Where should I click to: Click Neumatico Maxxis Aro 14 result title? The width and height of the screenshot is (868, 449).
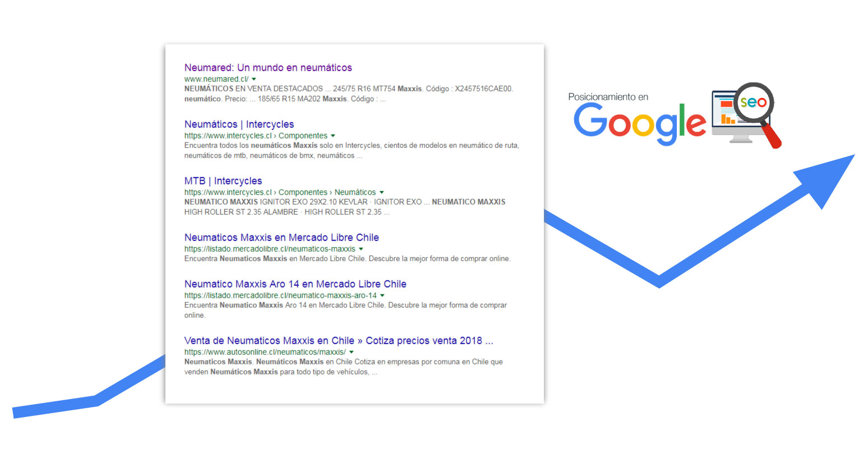coord(295,284)
